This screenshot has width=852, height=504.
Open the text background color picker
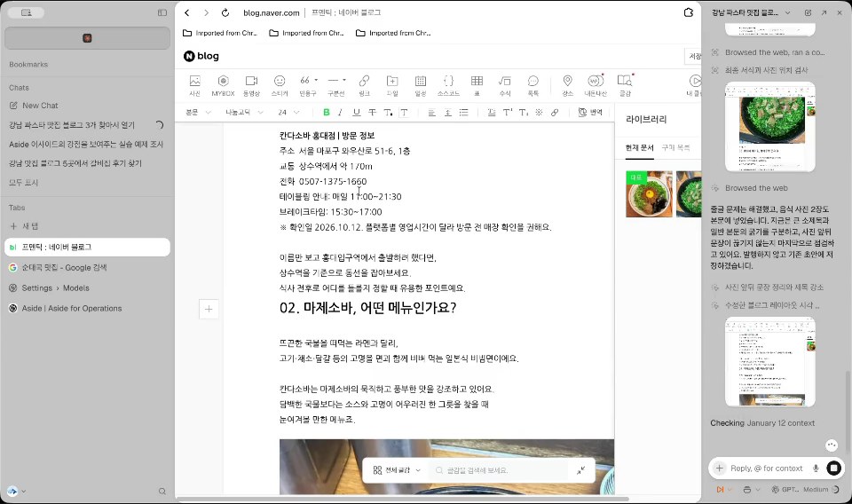(x=404, y=113)
